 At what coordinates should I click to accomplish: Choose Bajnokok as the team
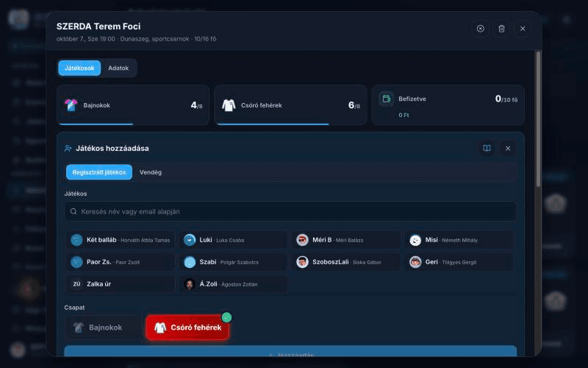tap(104, 328)
